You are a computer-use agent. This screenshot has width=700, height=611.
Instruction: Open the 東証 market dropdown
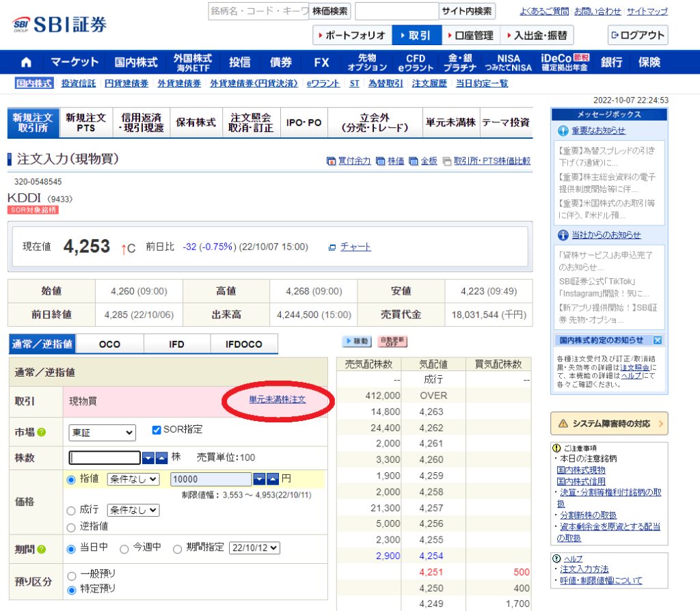[x=100, y=432]
